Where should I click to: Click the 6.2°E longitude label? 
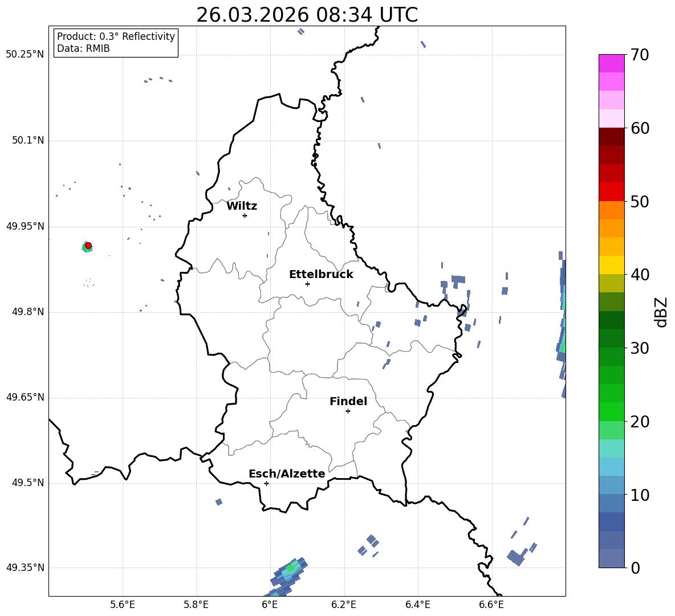[344, 605]
